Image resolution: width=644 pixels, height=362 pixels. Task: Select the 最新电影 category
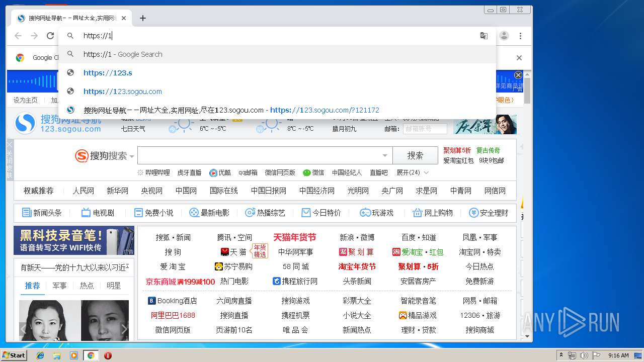pyautogui.click(x=209, y=213)
